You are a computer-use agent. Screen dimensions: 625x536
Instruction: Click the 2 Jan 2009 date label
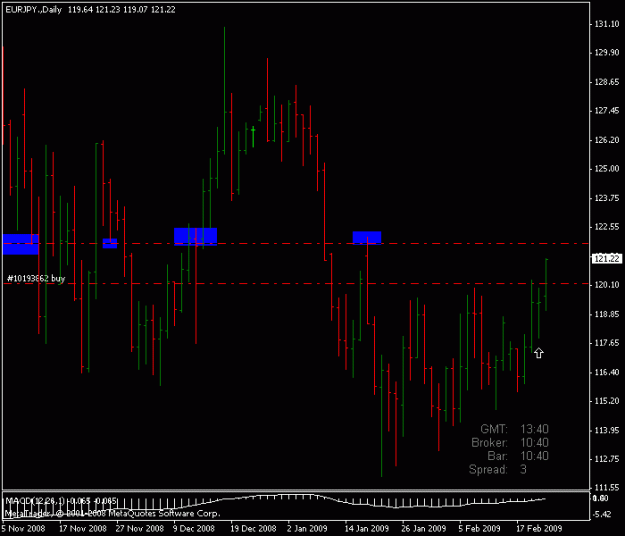307,528
